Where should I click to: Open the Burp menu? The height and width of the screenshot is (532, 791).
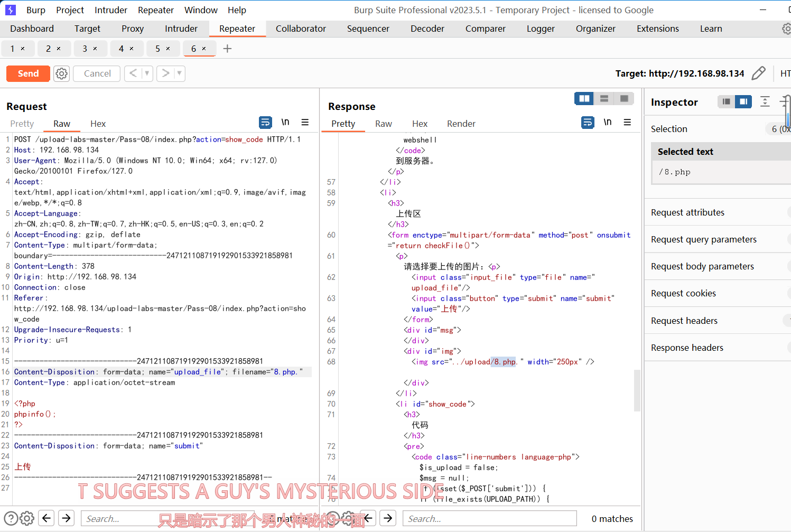tap(36, 10)
